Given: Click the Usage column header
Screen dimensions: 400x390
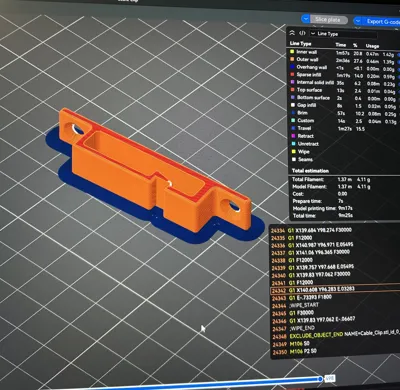Looking at the screenshot, I should click(x=372, y=46).
